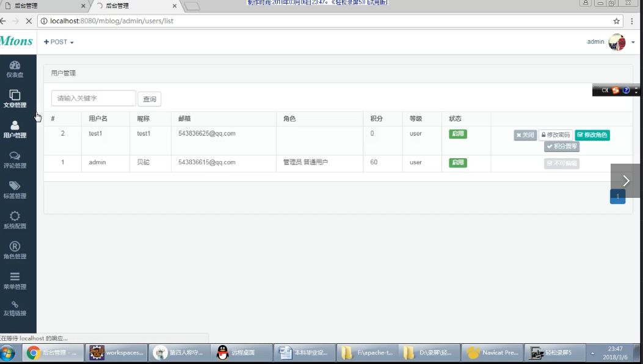Click the browser address bar URL

(112, 21)
